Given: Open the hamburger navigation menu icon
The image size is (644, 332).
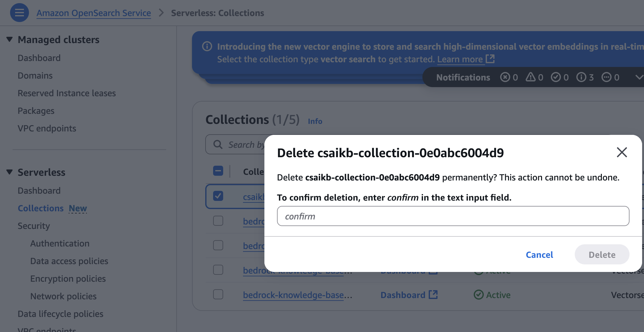Looking at the screenshot, I should tap(19, 13).
